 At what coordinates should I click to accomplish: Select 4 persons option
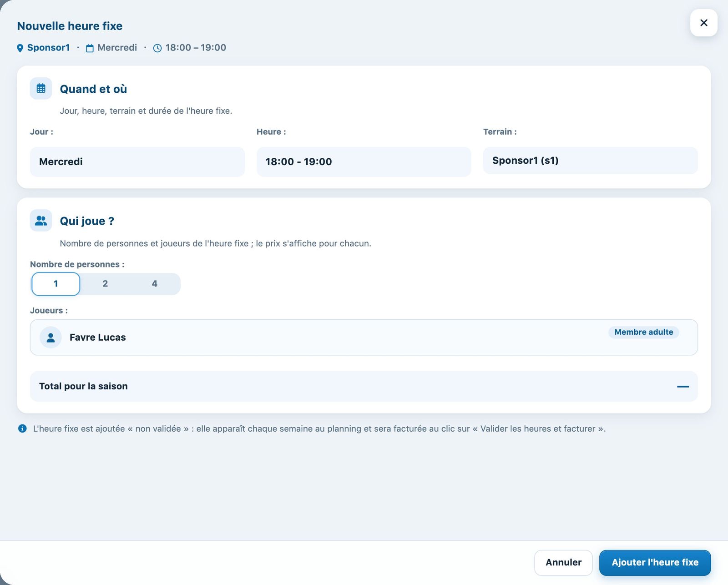pos(155,284)
